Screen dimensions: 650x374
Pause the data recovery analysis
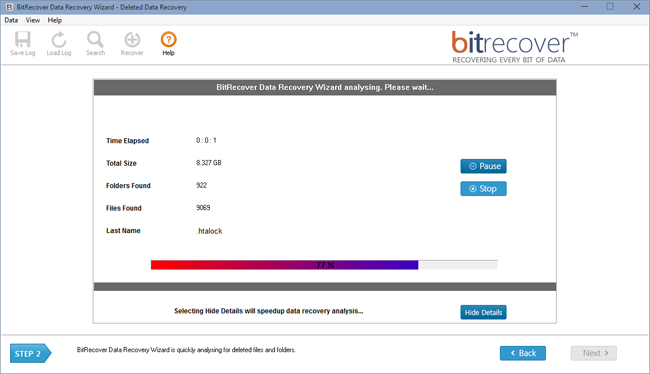[483, 166]
